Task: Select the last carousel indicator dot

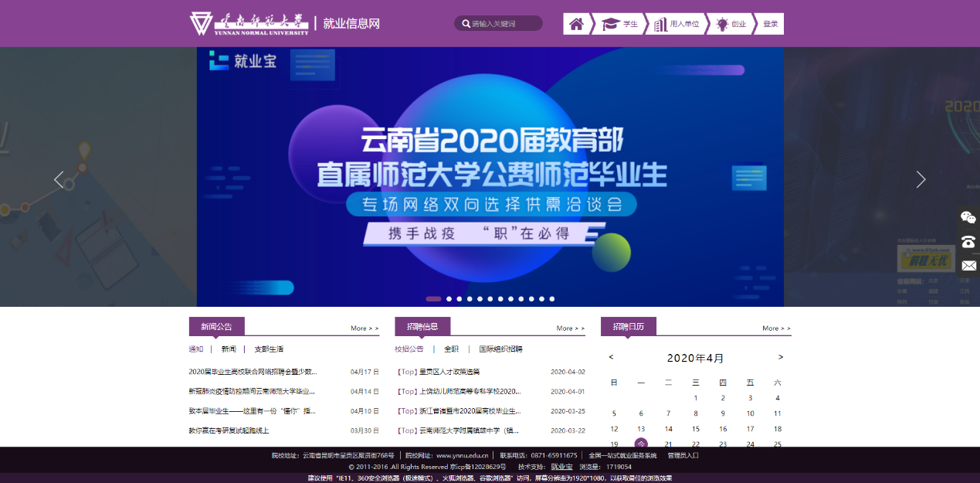Action: pyautogui.click(x=552, y=298)
